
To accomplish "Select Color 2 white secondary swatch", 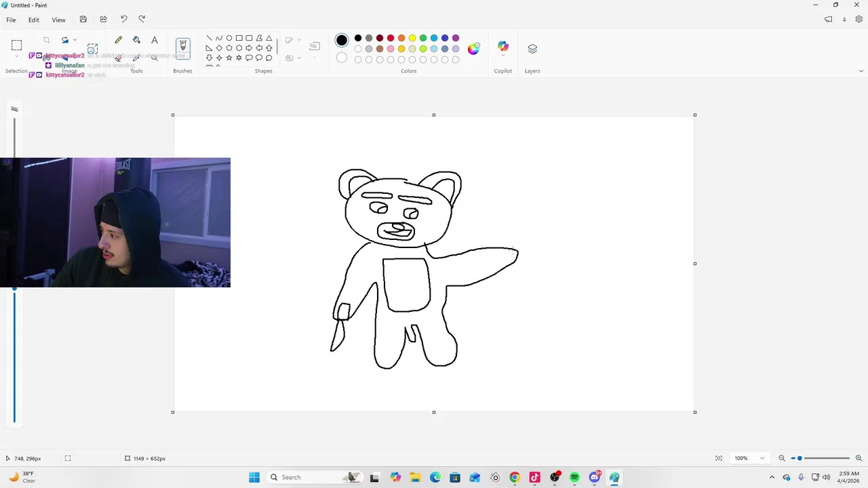I will click(342, 58).
